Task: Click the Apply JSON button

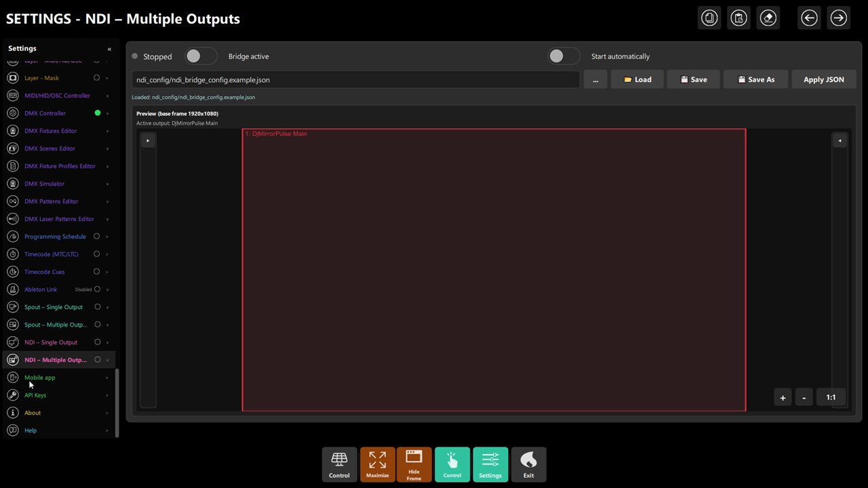Action: 823,79
